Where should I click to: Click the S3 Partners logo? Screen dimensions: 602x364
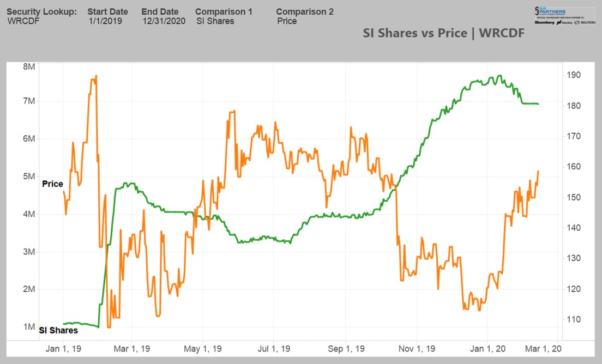coord(550,10)
